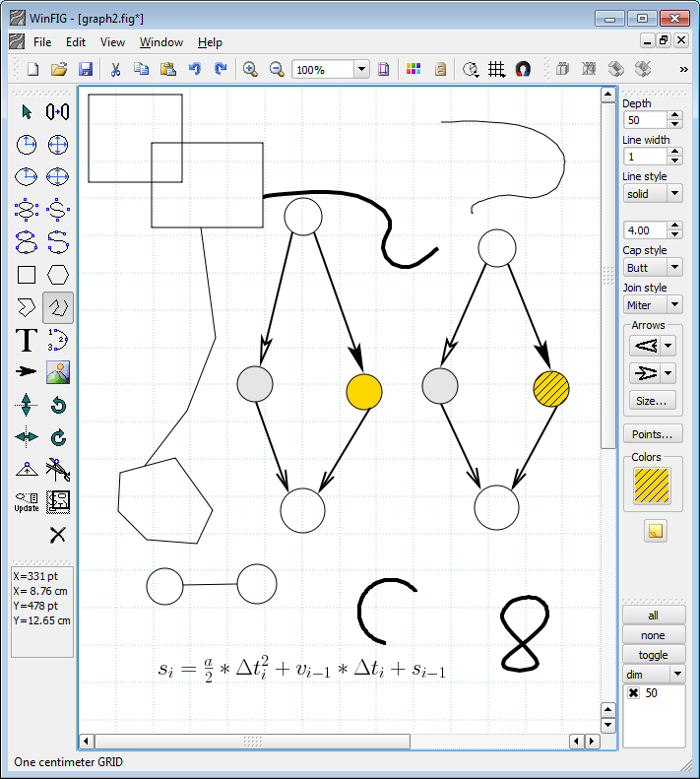Open the Window menu
Viewport: 700px width, 779px height.
[x=160, y=42]
